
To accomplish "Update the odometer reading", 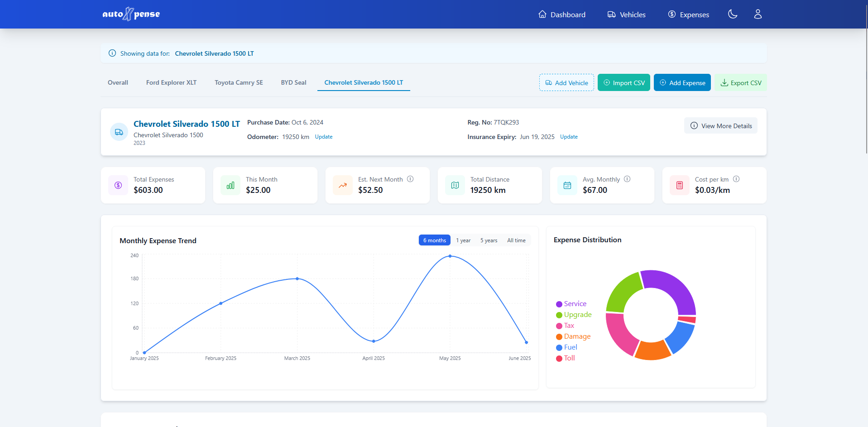I will (323, 136).
